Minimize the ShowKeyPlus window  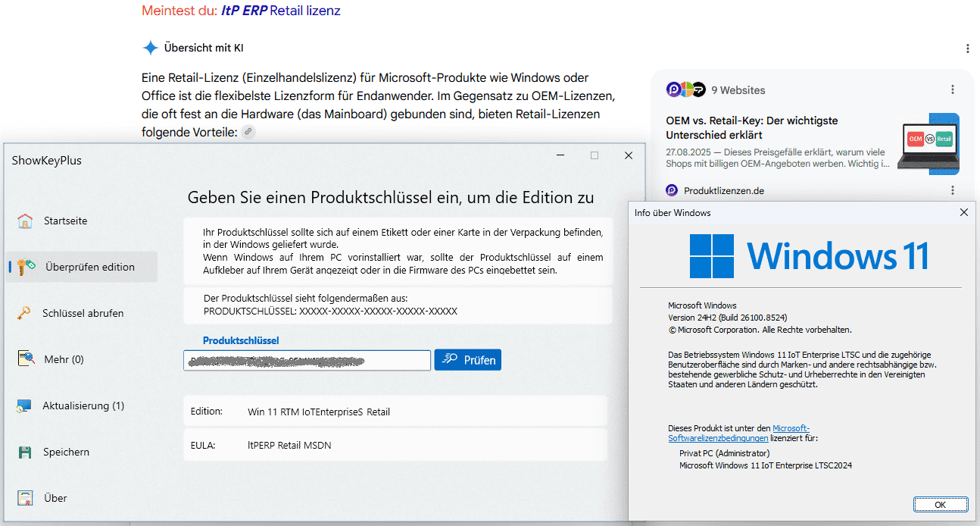coord(560,155)
